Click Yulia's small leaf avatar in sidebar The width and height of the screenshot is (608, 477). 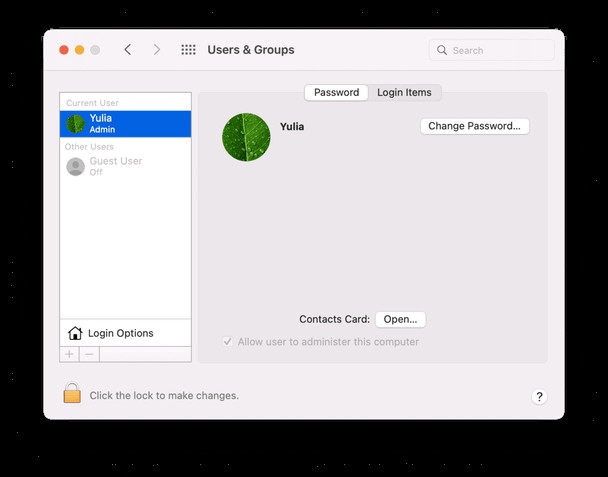click(76, 124)
